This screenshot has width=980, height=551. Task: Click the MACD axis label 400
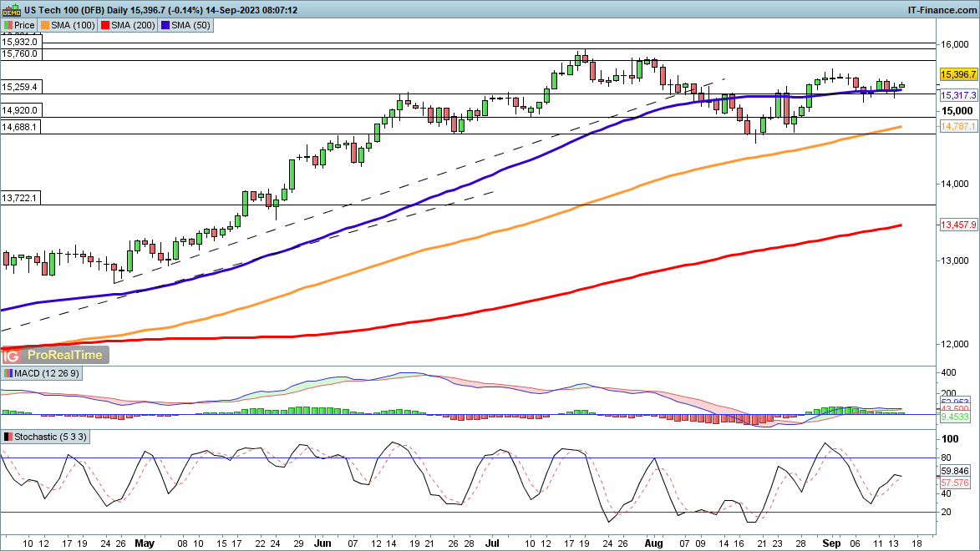(949, 372)
